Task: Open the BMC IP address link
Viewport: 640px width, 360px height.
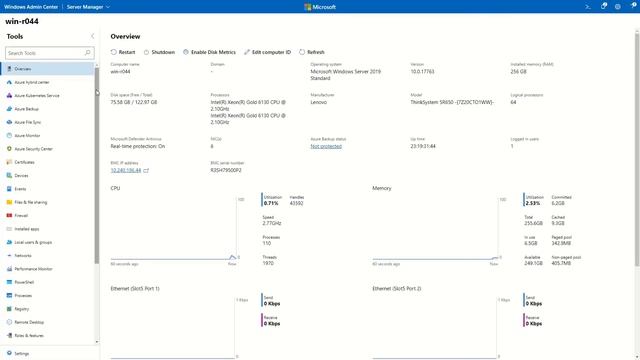Action: point(126,170)
